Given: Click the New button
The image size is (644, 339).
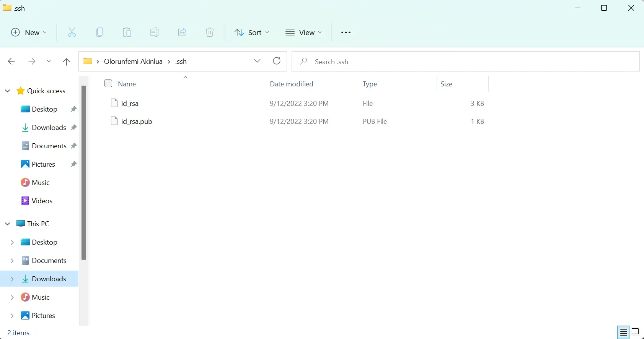Looking at the screenshot, I should (29, 32).
